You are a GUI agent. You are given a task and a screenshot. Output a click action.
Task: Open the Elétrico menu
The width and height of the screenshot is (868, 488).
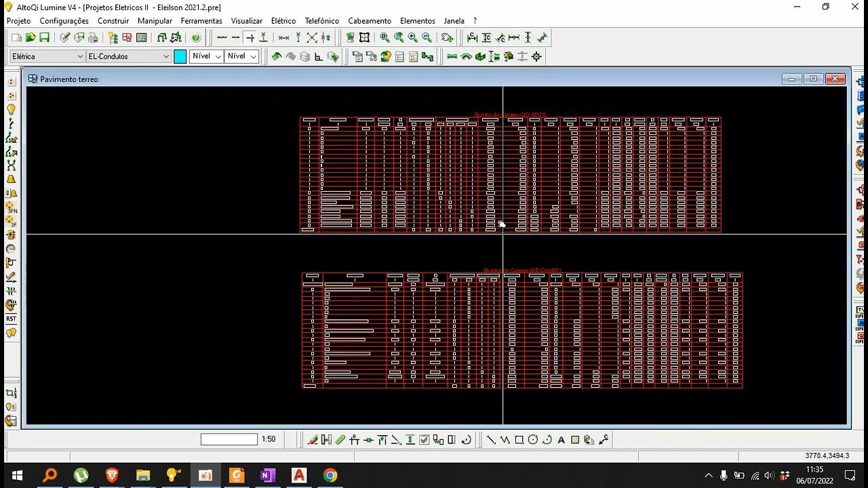283,21
